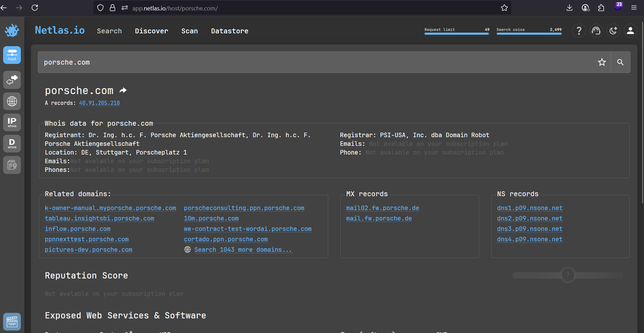Open the DNS search globe icon

click(x=12, y=101)
